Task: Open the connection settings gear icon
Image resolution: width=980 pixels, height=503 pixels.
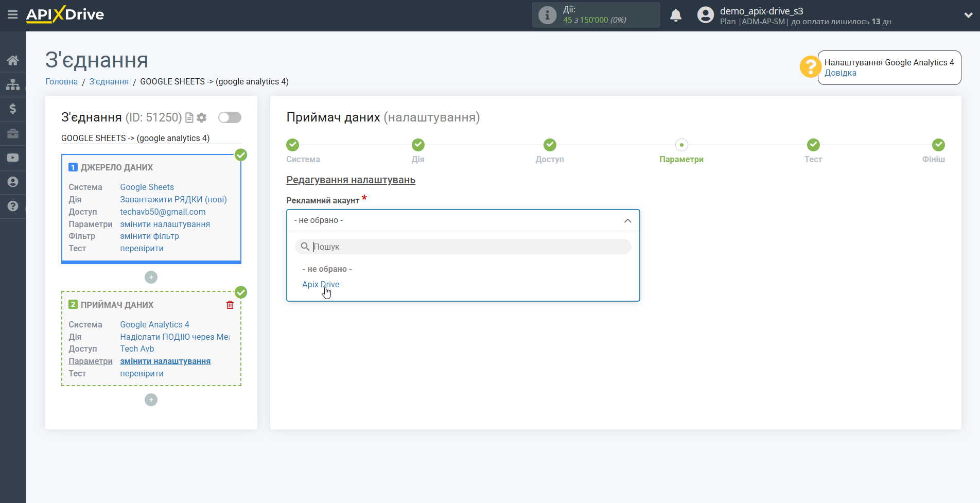Action: tap(202, 118)
